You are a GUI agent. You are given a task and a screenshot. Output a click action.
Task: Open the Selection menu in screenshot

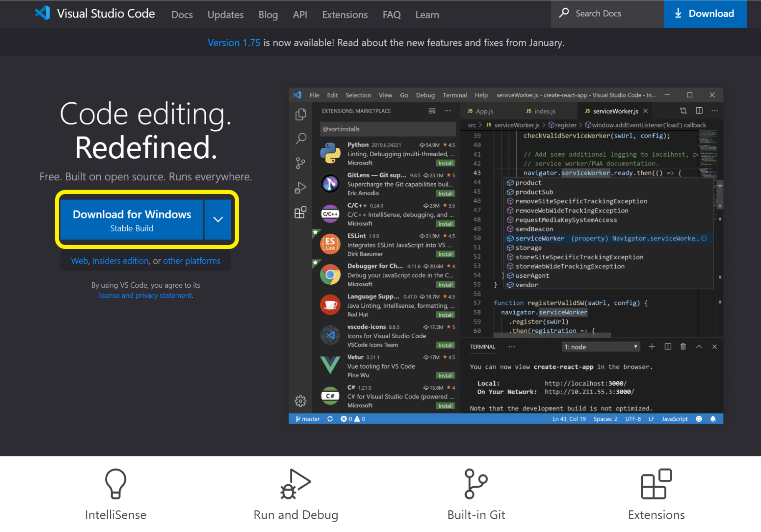[358, 95]
